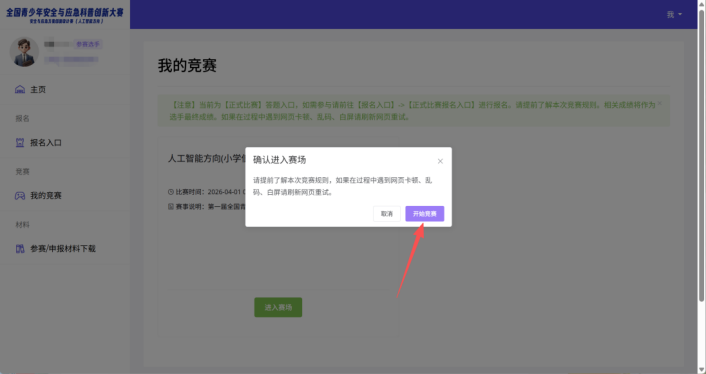Screen dimensions: 706x374
Task: Click the 确认进入赛场 dialog title
Action: [280, 160]
